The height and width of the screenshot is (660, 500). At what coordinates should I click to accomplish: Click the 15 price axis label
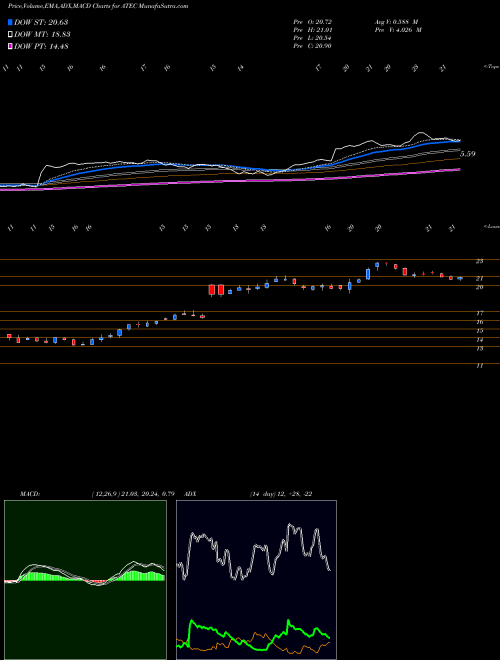pos(479,331)
